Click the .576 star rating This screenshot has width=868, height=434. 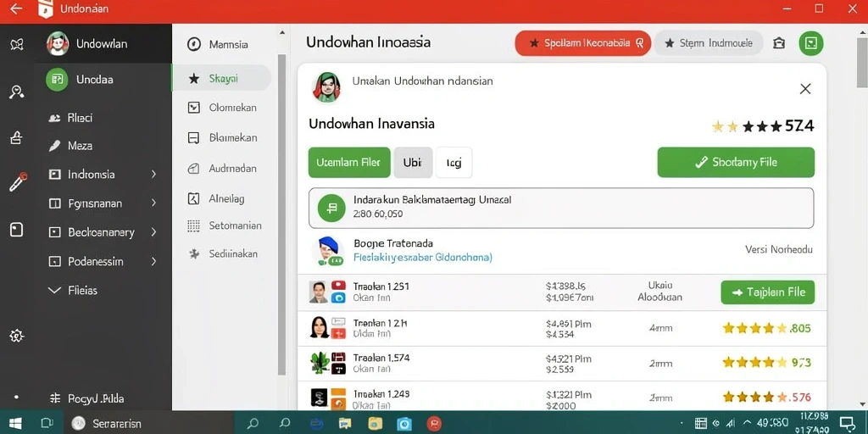click(766, 397)
